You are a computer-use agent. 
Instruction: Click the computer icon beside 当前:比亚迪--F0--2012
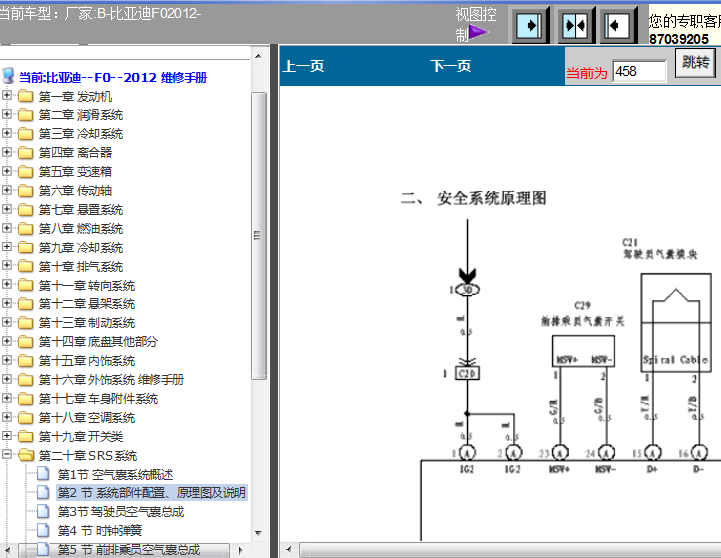point(8,75)
